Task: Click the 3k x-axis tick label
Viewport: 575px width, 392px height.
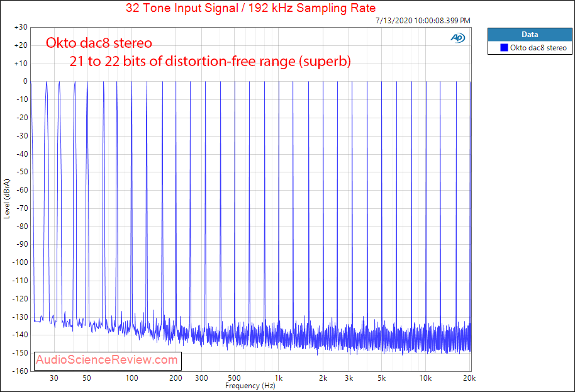Action: click(x=349, y=378)
